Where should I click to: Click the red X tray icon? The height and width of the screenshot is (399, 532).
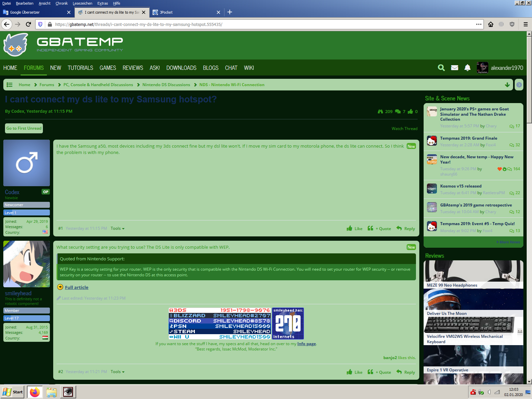[x=473, y=392]
